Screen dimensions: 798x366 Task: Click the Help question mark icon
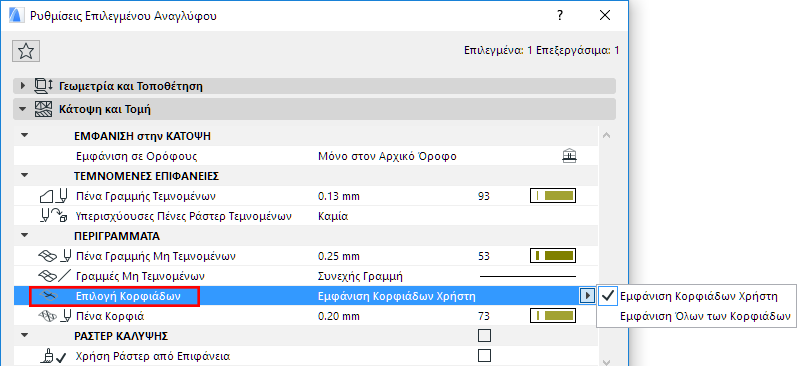(x=560, y=15)
